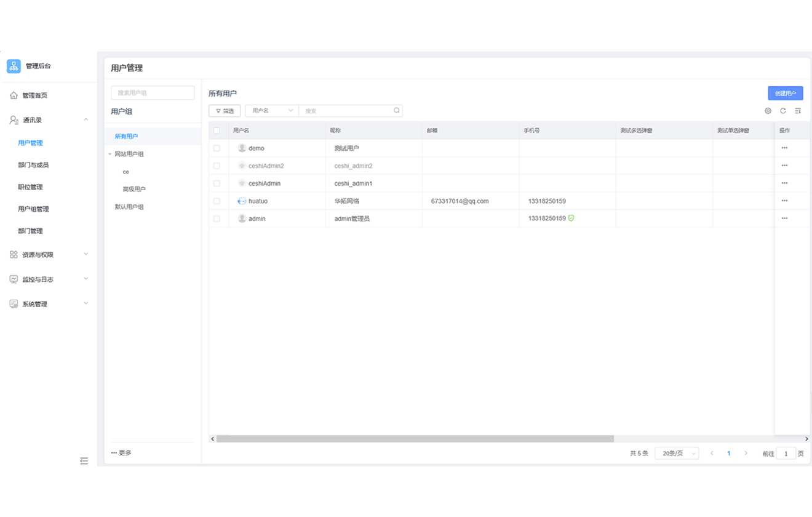The height and width of the screenshot is (517, 812).
Task: Open the 部门与成员 menu item
Action: click(x=33, y=165)
